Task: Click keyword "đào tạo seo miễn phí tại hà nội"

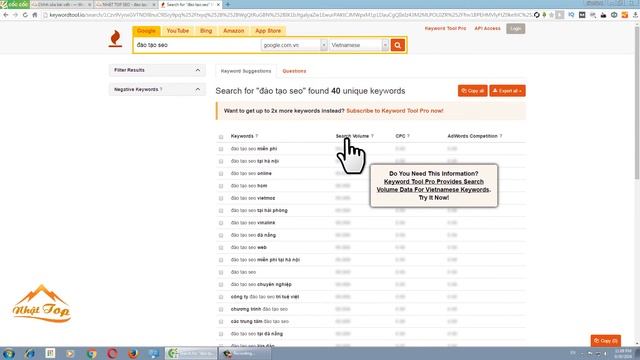Action: click(x=265, y=260)
